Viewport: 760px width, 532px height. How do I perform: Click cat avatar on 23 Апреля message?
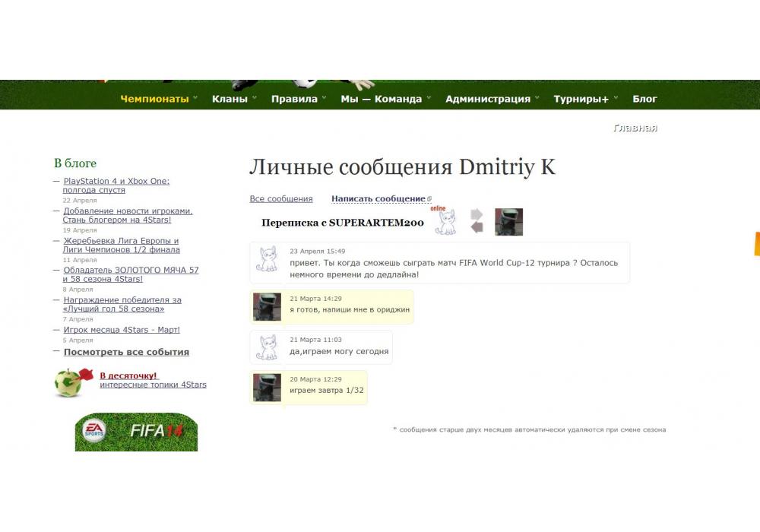pos(267,259)
